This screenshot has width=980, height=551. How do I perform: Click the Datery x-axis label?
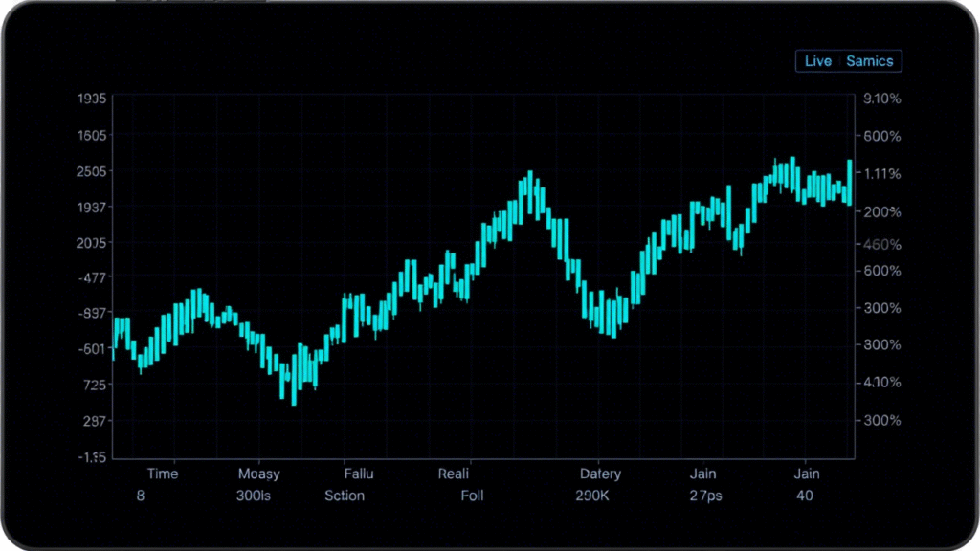pos(600,474)
